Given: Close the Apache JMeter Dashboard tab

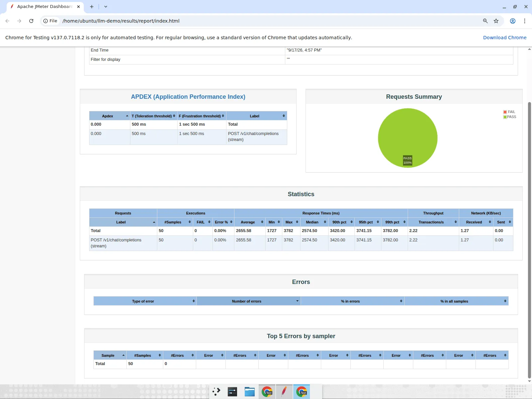Looking at the screenshot, I should [78, 7].
